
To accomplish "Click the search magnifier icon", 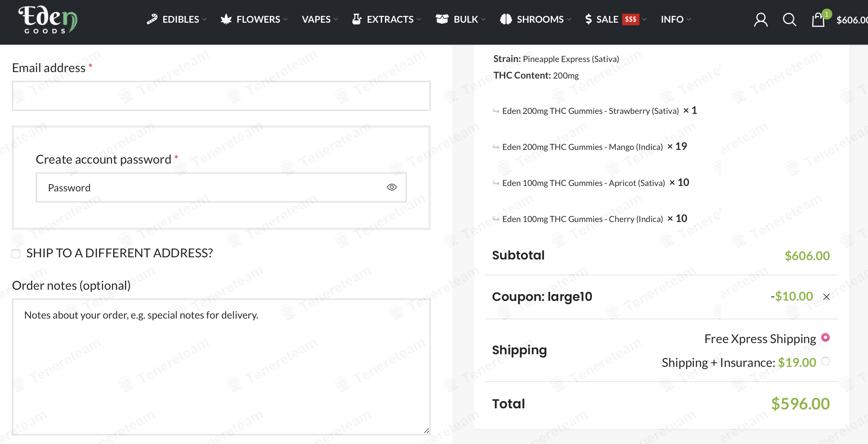I will point(789,20).
